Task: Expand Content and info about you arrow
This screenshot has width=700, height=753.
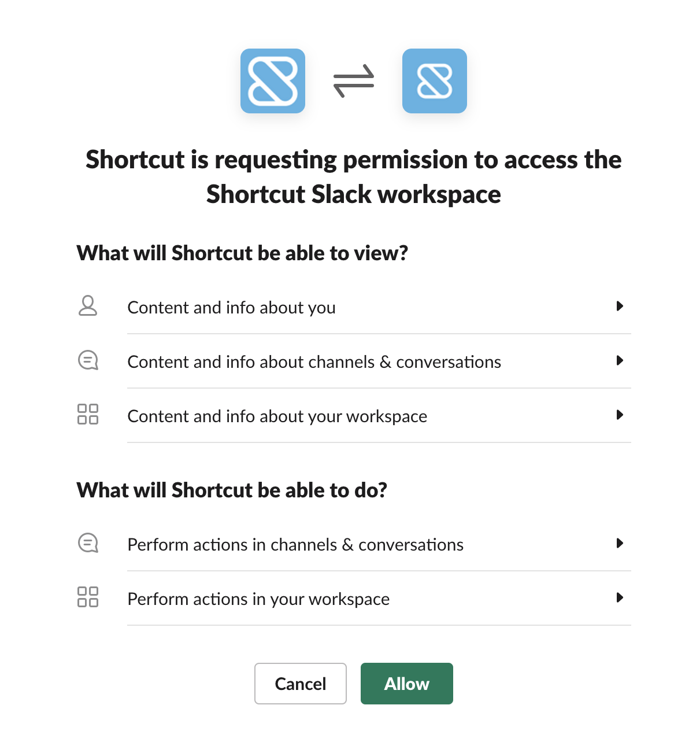Action: pos(620,306)
